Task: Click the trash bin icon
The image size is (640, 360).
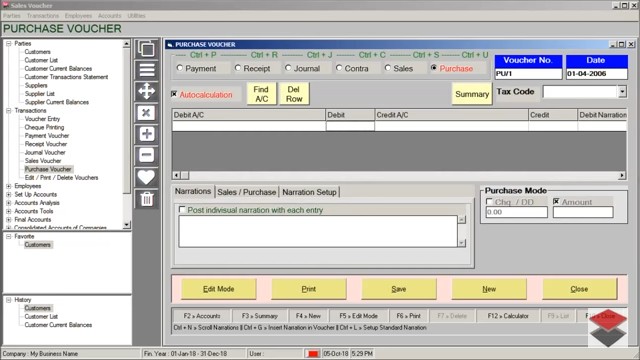Action: click(147, 199)
